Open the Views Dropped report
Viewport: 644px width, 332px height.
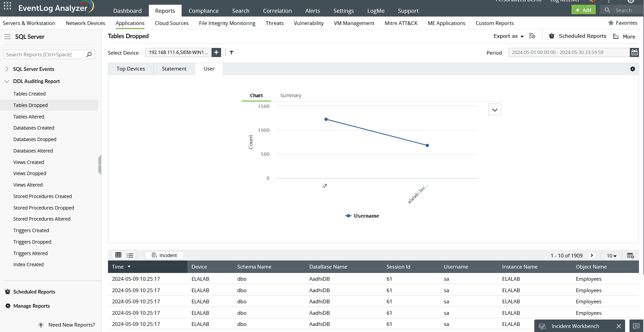30,173
